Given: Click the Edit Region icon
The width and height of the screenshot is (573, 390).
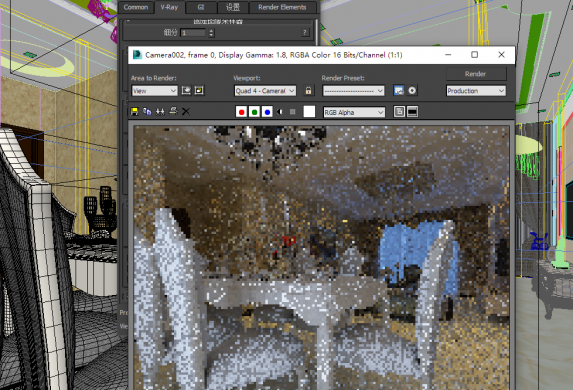Looking at the screenshot, I should [x=186, y=90].
